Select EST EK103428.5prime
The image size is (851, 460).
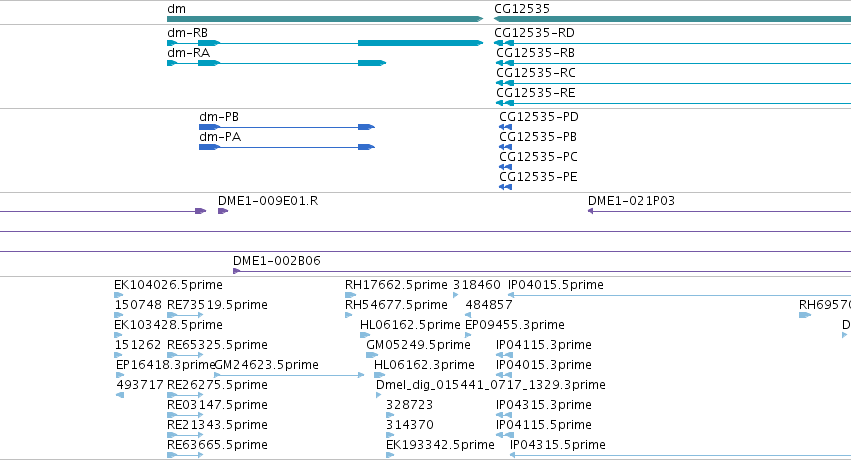168,325
